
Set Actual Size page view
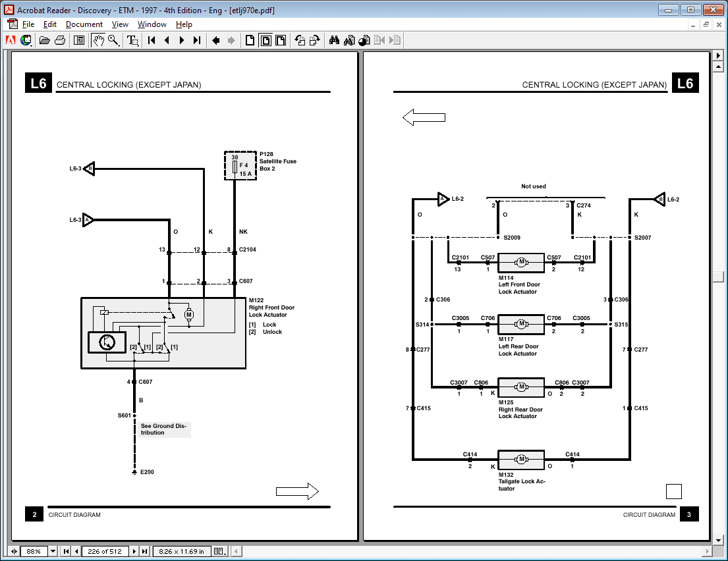[x=250, y=40]
